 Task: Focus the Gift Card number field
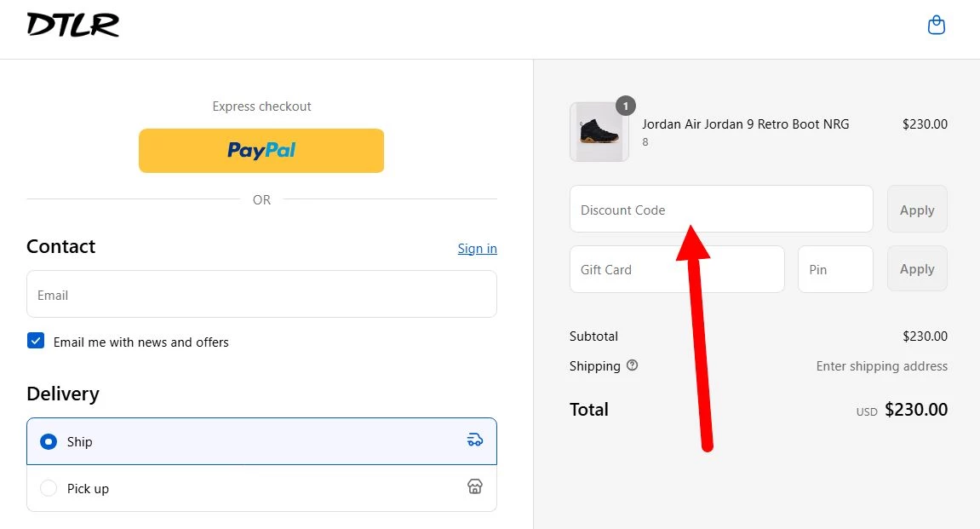click(x=676, y=269)
